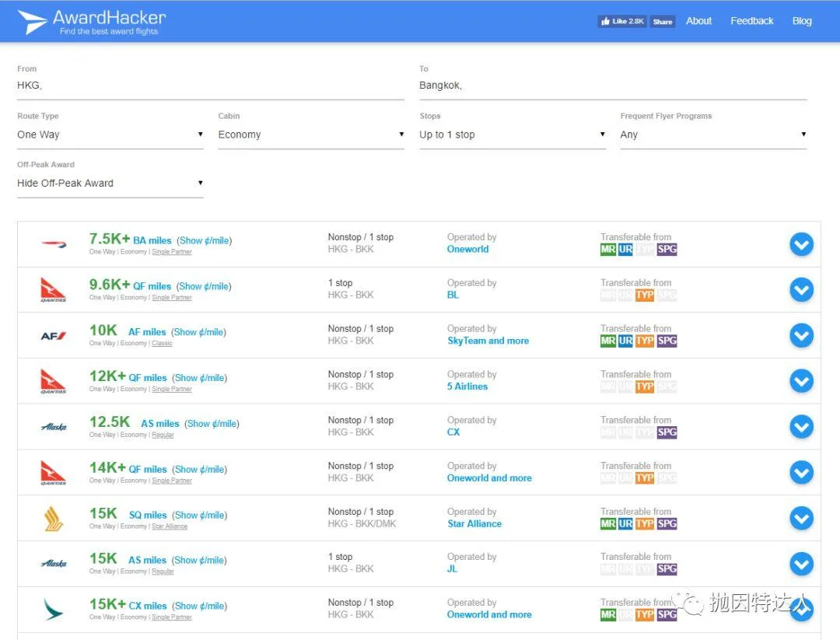
Task: Expand the 9.6K+ QF miles result
Action: [801, 290]
